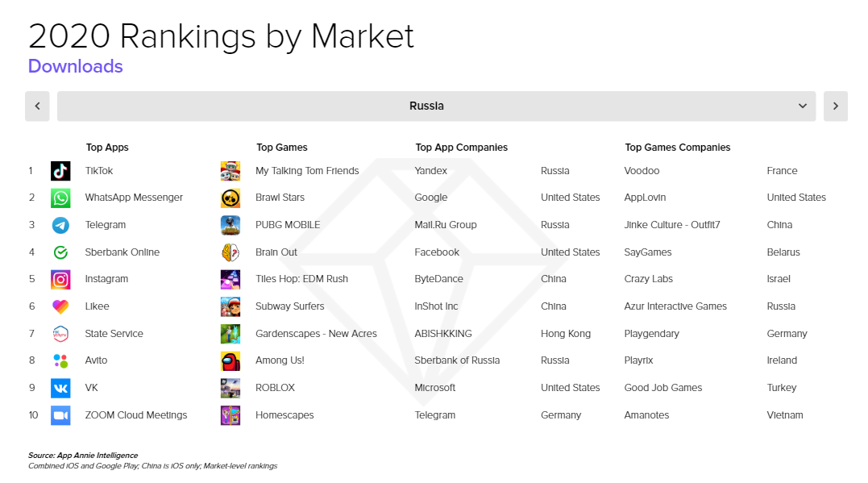Image resolution: width=868 pixels, height=483 pixels.
Task: Click the left arrow to previous market
Action: (x=37, y=106)
